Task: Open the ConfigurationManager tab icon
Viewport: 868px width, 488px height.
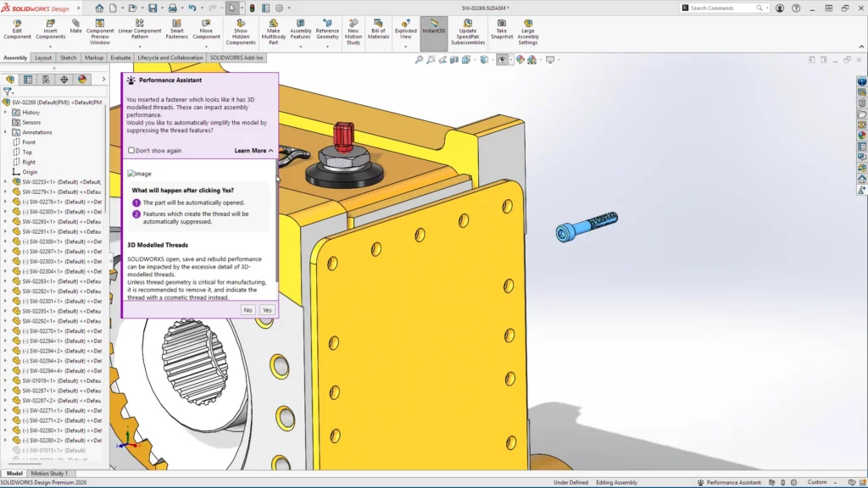Action: coord(46,80)
